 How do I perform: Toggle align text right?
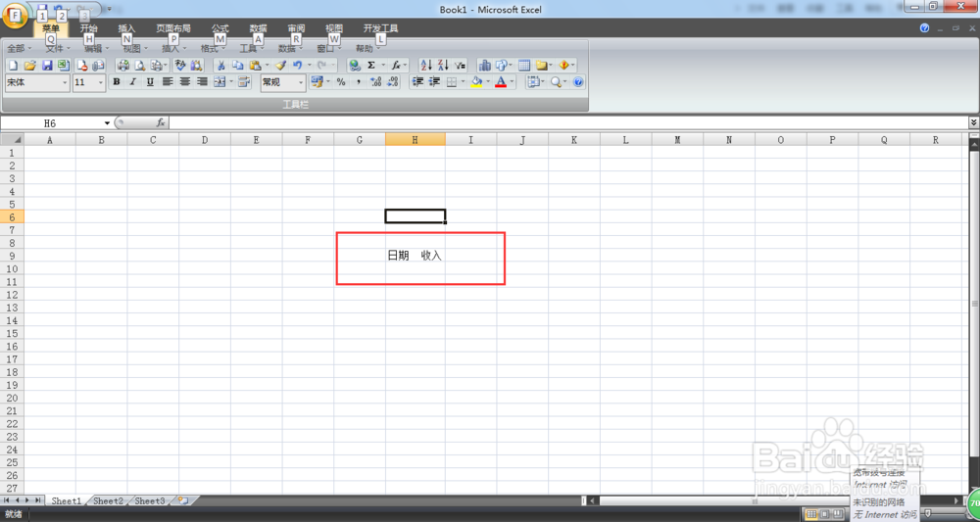(x=202, y=82)
